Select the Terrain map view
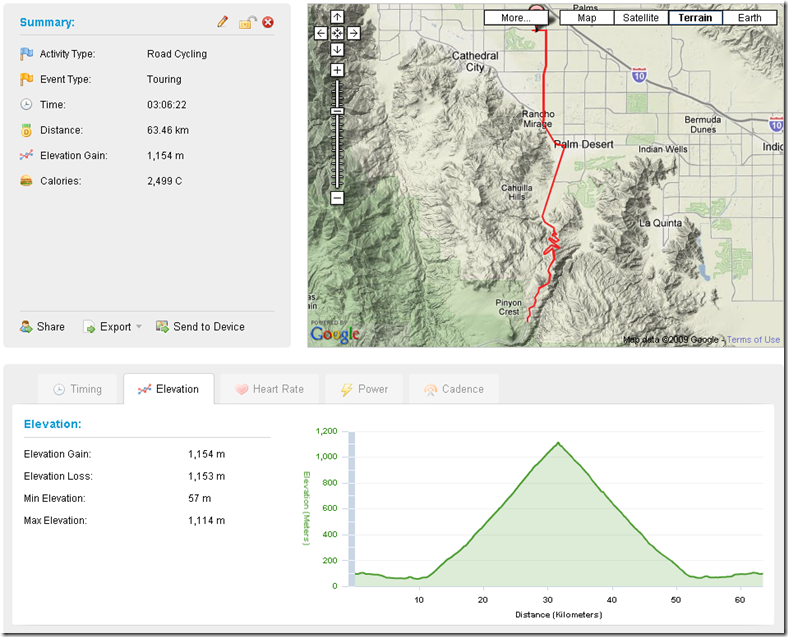Viewport: 788px width, 637px height. (x=695, y=18)
